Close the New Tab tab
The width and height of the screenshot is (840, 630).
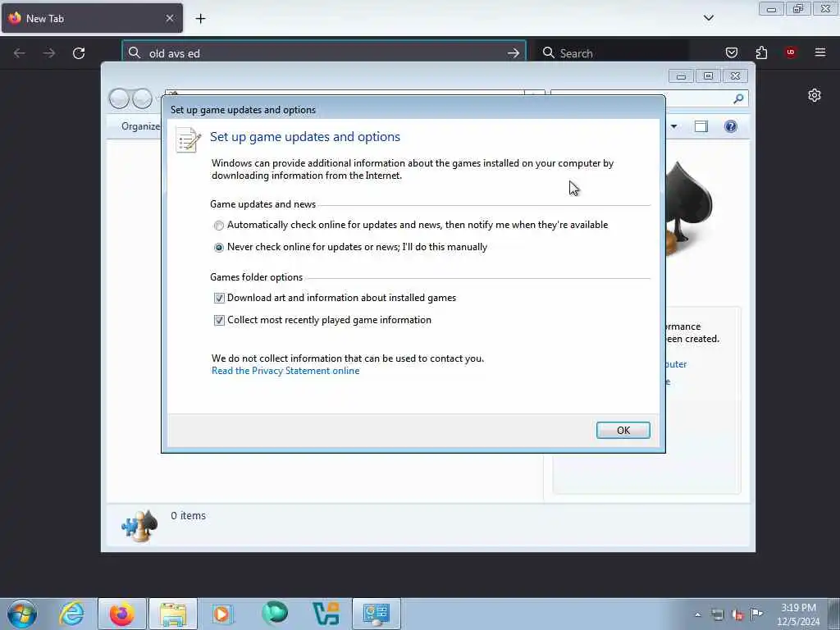click(170, 18)
